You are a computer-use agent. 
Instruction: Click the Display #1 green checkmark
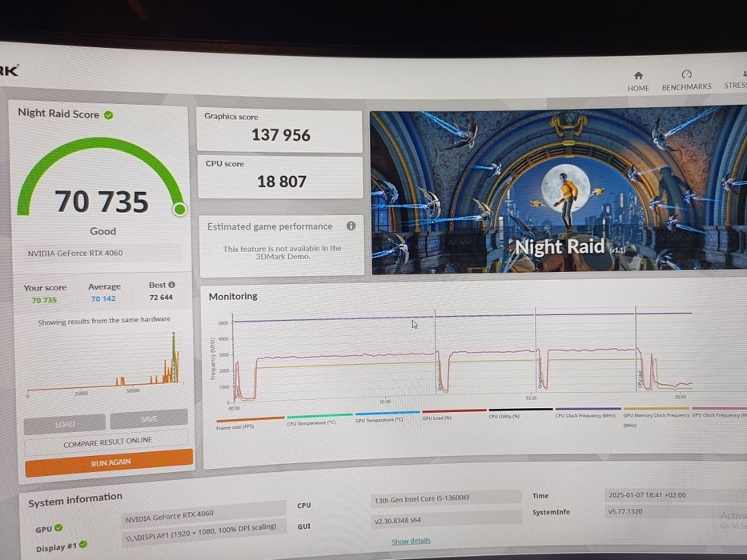click(x=83, y=544)
